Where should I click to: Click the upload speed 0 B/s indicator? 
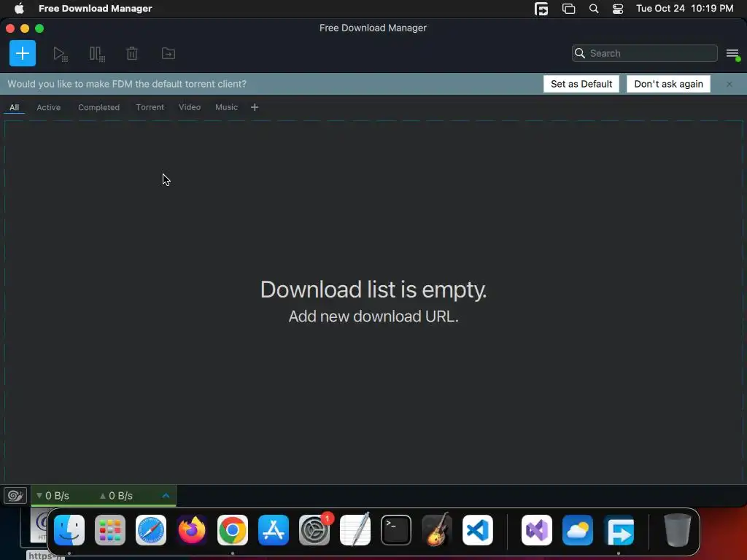tap(116, 496)
